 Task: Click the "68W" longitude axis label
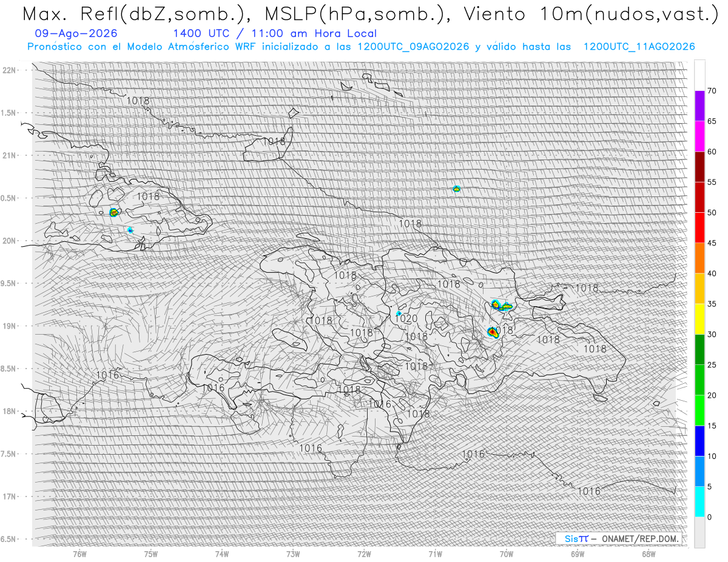coord(649,554)
